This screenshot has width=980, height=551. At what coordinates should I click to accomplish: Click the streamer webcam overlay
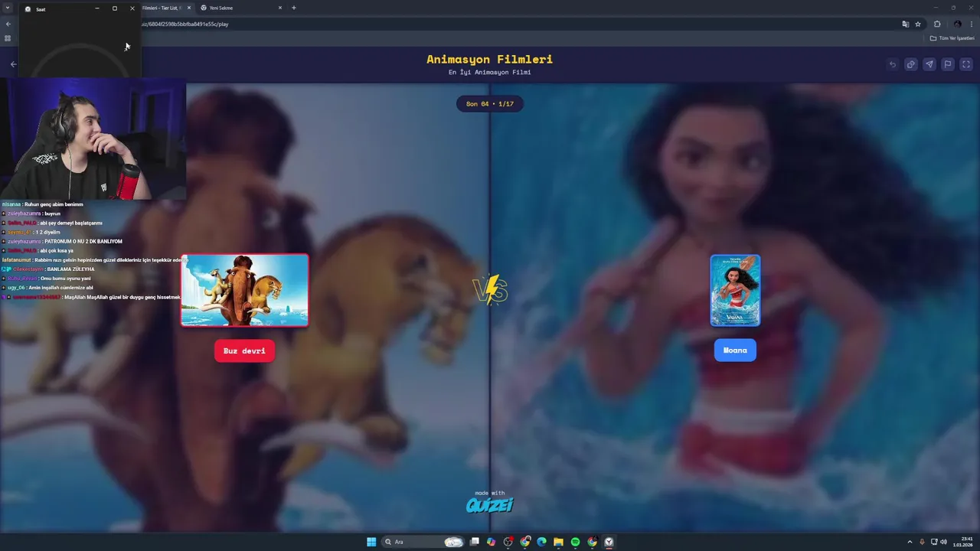(93, 139)
